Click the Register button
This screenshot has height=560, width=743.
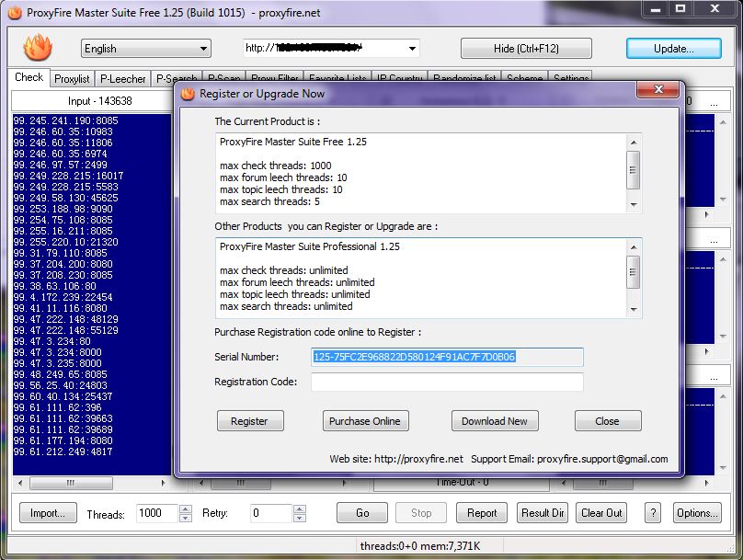click(250, 421)
